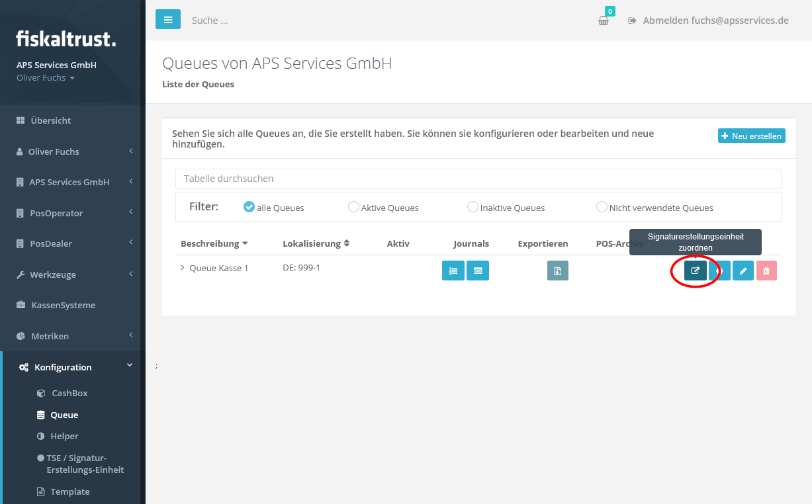Select the Aktive Queues radio button
Image resolution: width=812 pixels, height=504 pixels.
coord(353,207)
